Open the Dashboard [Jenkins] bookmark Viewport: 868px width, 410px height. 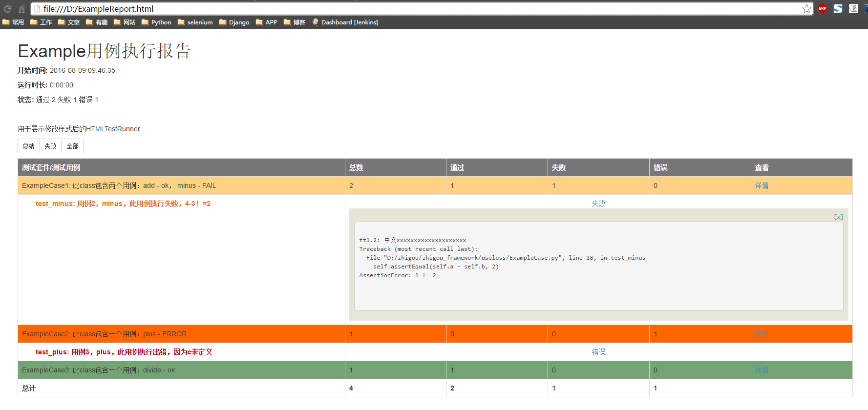(x=345, y=22)
